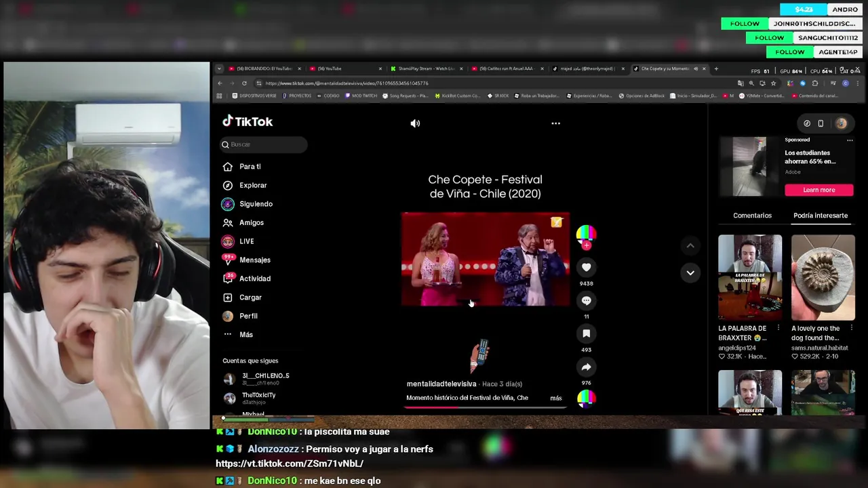Image resolution: width=868 pixels, height=488 pixels.
Task: Open Sponsored Adobe ad thumbnail
Action: coord(749,167)
